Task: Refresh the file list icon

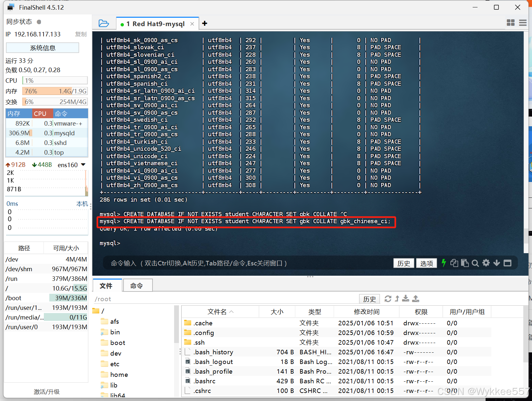Action: pyautogui.click(x=388, y=299)
